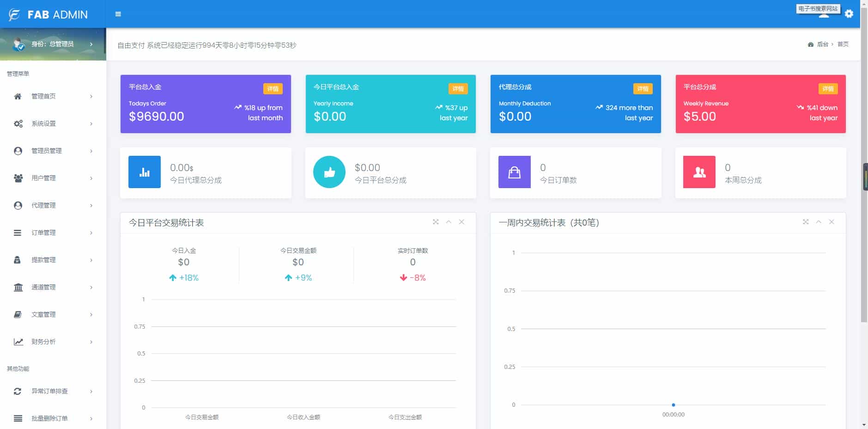868x429 pixels.
Task: Click the 用户管理 group icon
Action: point(18,178)
